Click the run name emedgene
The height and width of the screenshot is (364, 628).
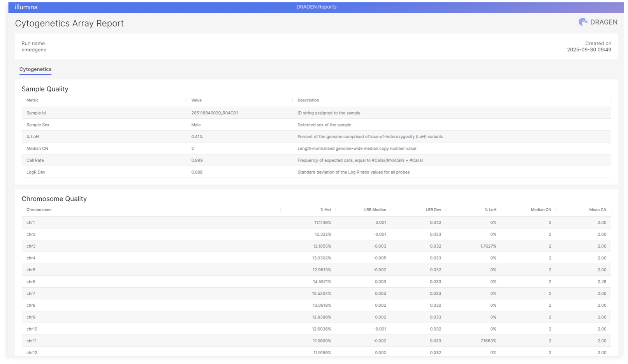[x=34, y=50]
